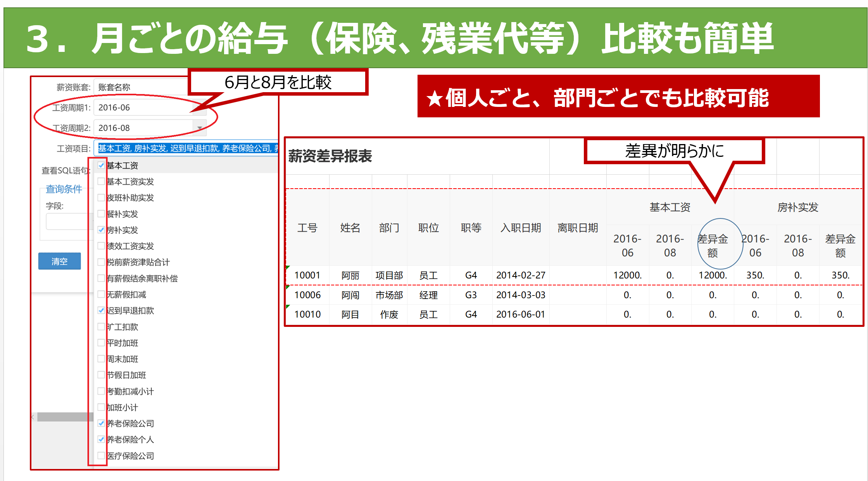868x481 pixels.
Task: Uncheck 迟到早退扣款 item
Action: [x=101, y=310]
